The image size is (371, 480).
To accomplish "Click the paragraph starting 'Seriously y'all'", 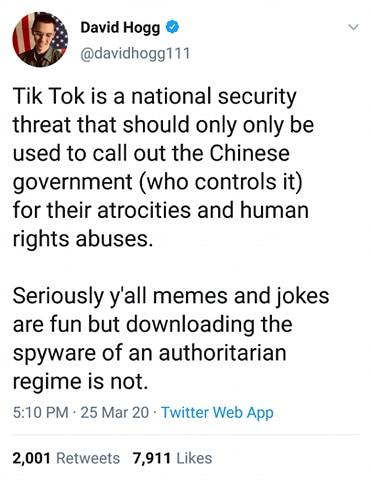I will (171, 338).
